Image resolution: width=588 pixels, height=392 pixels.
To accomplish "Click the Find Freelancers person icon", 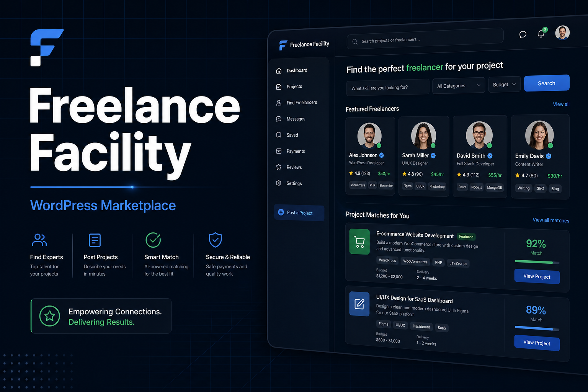I will [279, 103].
